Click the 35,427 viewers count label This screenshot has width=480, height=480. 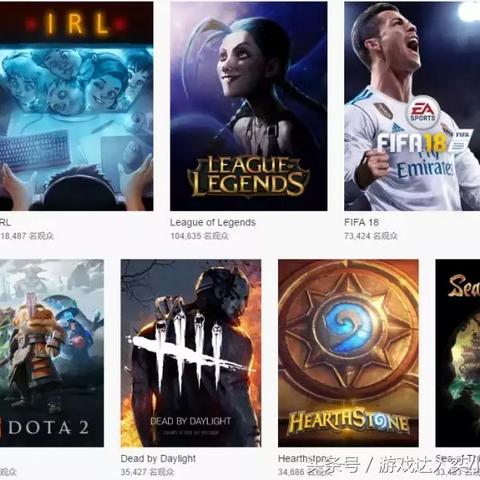tap(147, 472)
